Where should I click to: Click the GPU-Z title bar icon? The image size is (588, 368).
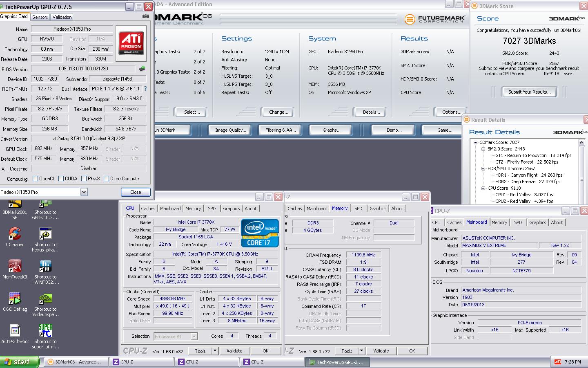[x=2, y=7]
